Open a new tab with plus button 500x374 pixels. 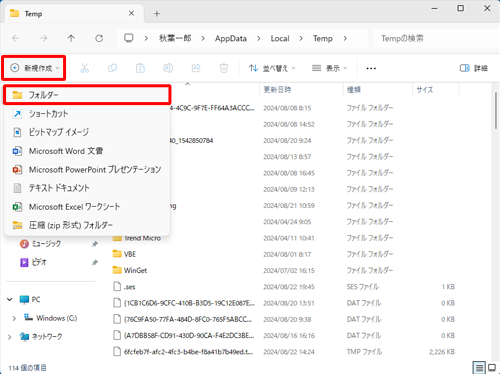157,14
